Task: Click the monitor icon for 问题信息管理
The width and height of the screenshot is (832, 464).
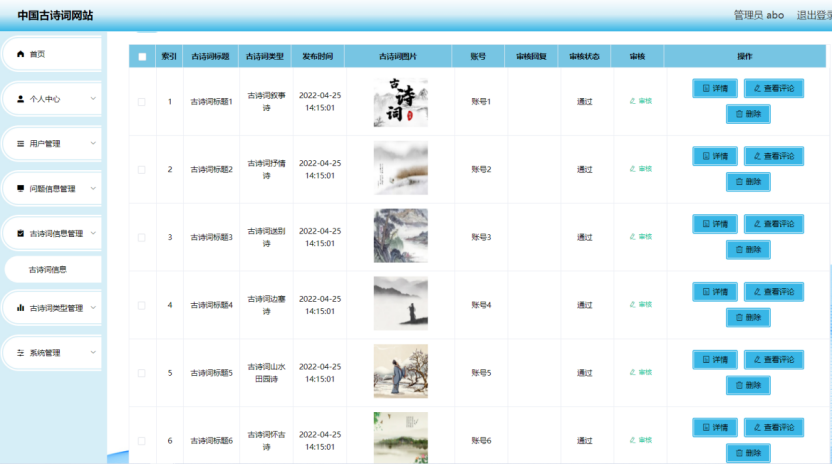Action: tap(21, 188)
